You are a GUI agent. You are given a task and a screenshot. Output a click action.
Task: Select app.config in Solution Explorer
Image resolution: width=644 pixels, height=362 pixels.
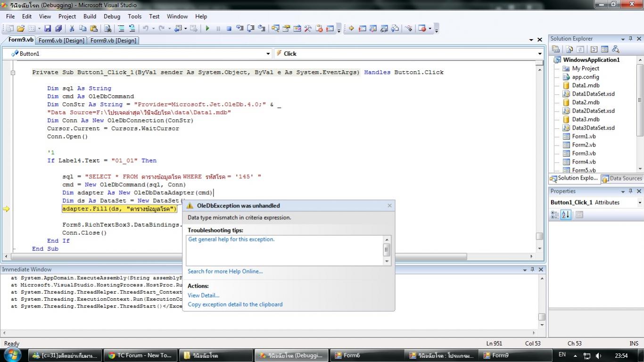(x=586, y=77)
